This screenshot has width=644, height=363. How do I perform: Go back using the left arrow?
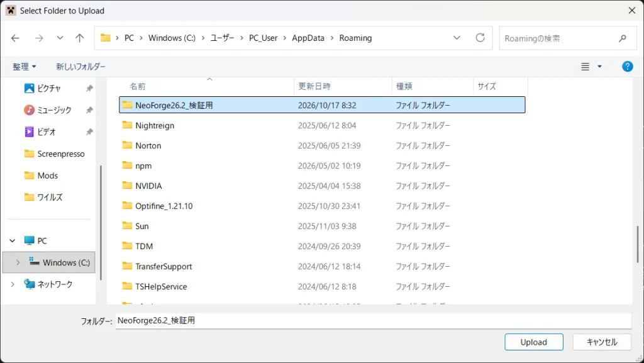coord(15,38)
